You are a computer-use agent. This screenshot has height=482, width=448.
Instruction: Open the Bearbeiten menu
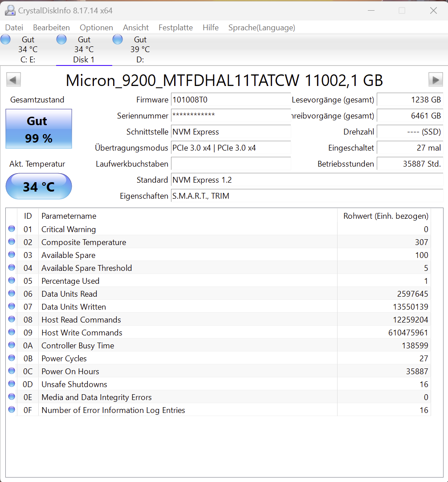click(x=51, y=28)
